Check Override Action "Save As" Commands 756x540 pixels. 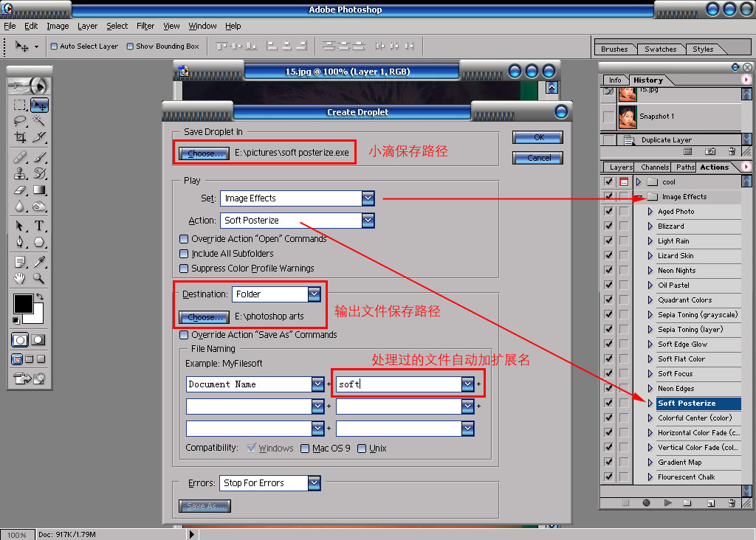tap(184, 335)
